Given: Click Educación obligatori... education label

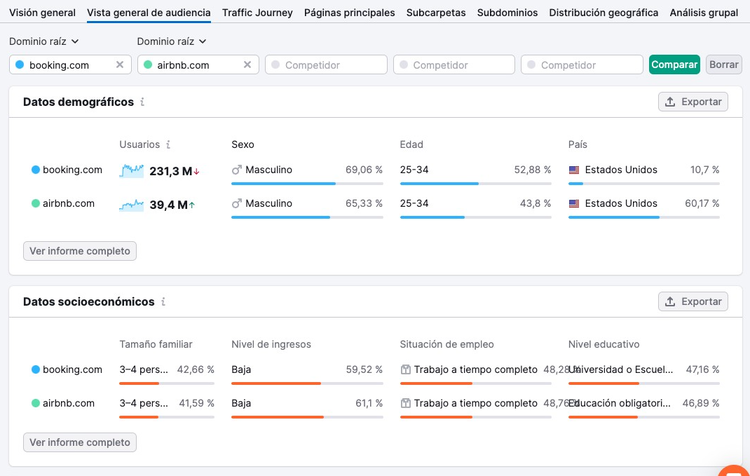Looking at the screenshot, I should click(x=620, y=403).
